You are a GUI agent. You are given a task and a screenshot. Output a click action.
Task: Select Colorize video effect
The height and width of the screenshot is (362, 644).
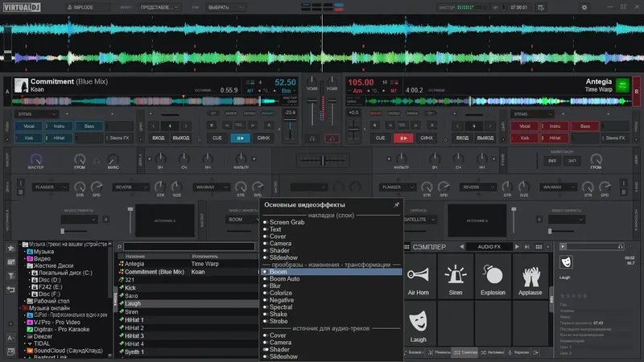click(280, 293)
